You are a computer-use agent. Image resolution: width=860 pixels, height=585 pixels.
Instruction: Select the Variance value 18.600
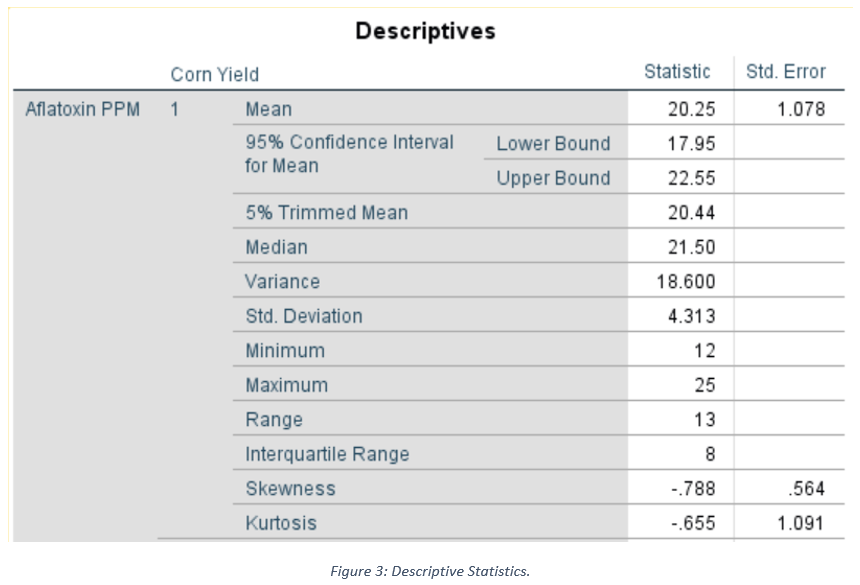click(686, 282)
